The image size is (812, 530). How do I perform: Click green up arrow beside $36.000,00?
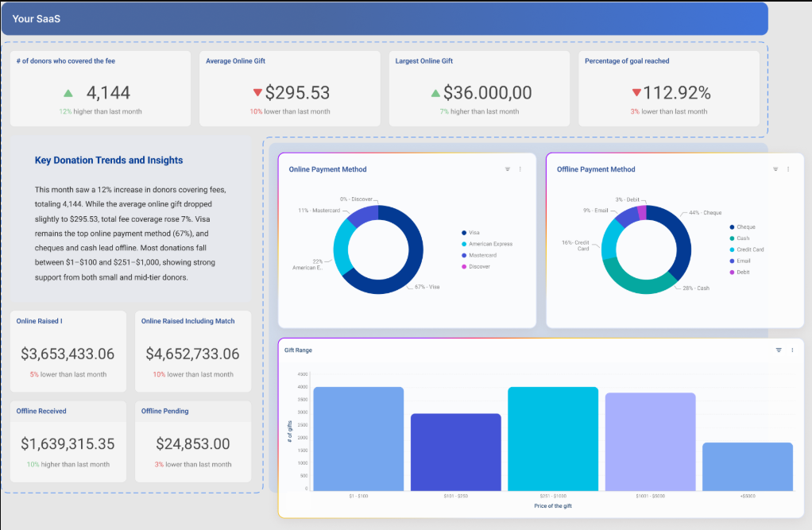435,93
